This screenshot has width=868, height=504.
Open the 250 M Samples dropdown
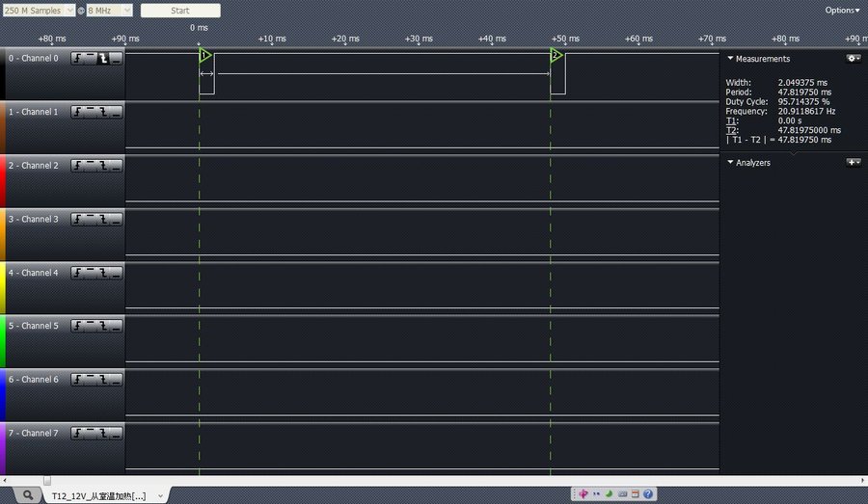38,11
